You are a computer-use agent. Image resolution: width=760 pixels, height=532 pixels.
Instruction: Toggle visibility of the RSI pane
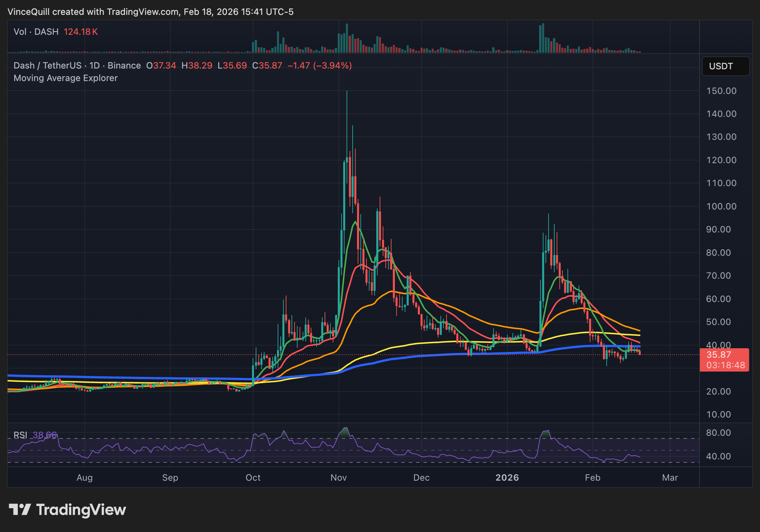[21, 435]
